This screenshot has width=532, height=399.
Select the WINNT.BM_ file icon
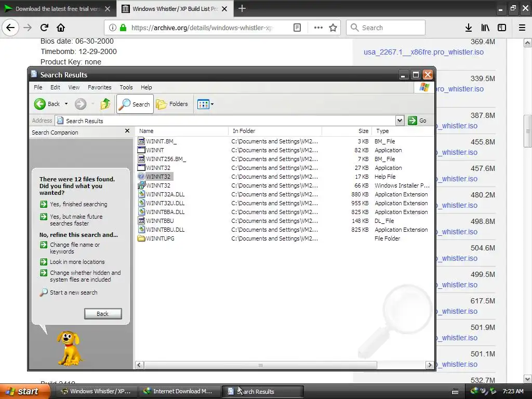141,141
